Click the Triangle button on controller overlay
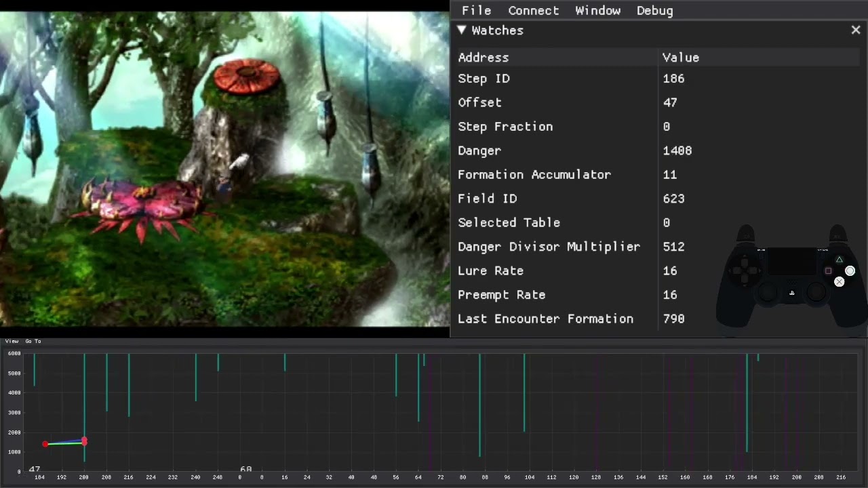Screen dimensions: 868x488 click(x=839, y=260)
